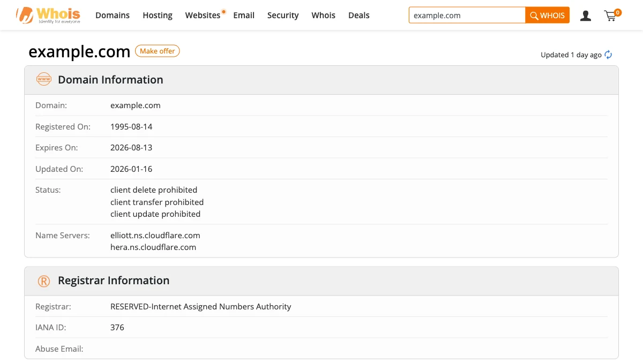Click the Registrar Information R icon
Viewport: 643px width, 364px height.
pos(43,281)
